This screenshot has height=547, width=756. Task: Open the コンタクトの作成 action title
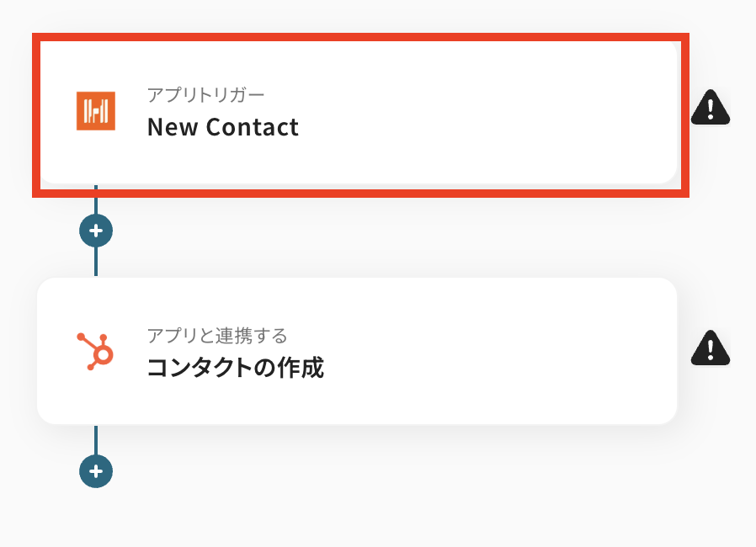pyautogui.click(x=235, y=368)
